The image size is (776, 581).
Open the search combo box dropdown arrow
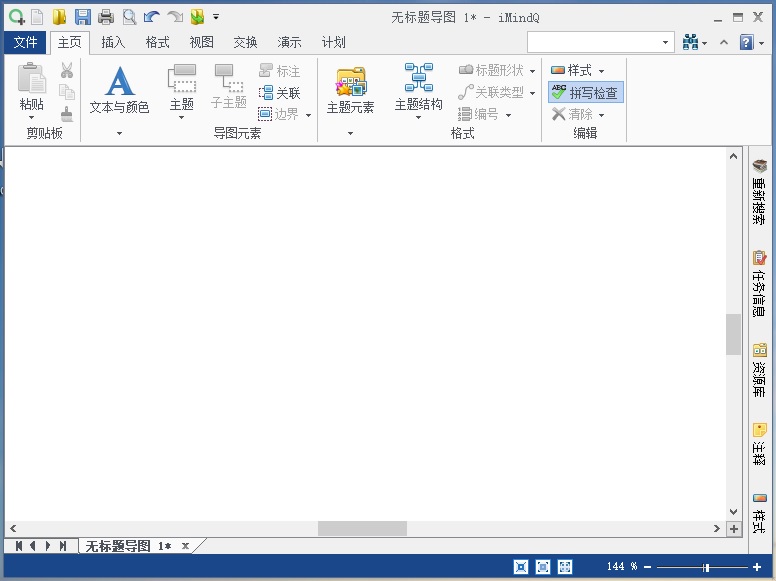point(665,43)
